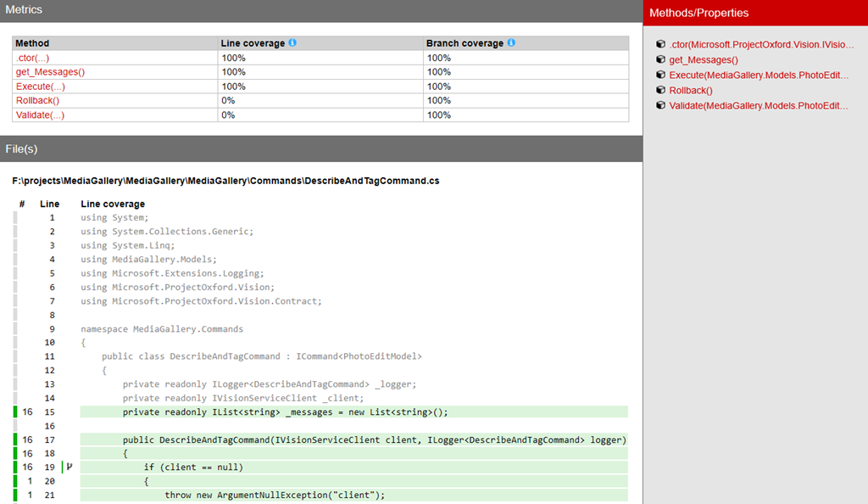Click the throw ArgumentNullException code on line 21

click(275, 496)
